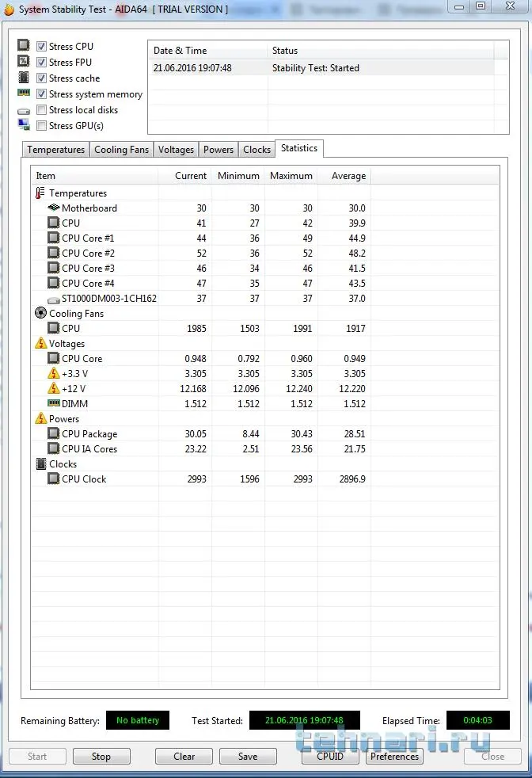Image resolution: width=532 pixels, height=778 pixels.
Task: Uncheck the Stress CPU checkbox
Action: tap(42, 46)
